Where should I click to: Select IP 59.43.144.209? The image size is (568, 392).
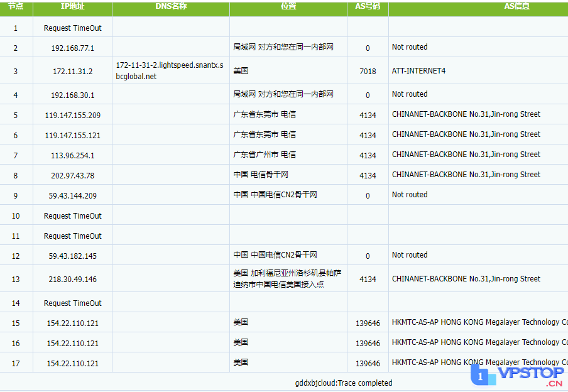(72, 195)
